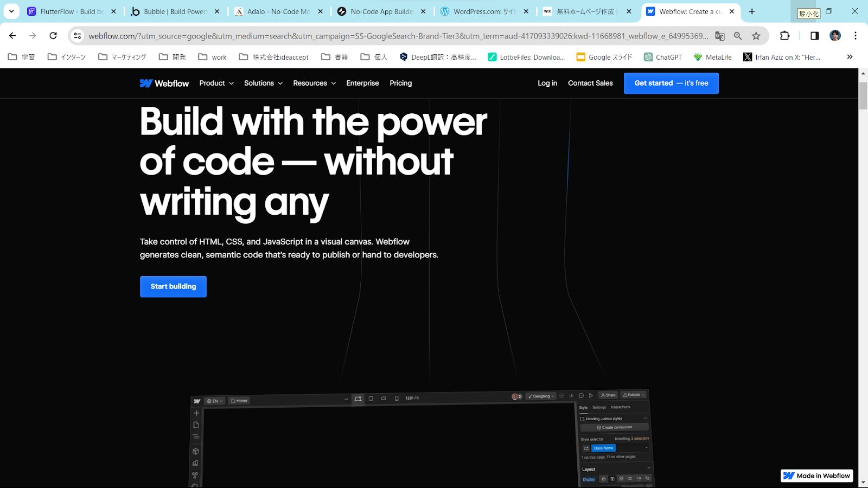Click the Pages icon in Designer sidebar
Viewport: 868px width, 488px height.
[x=196, y=425]
